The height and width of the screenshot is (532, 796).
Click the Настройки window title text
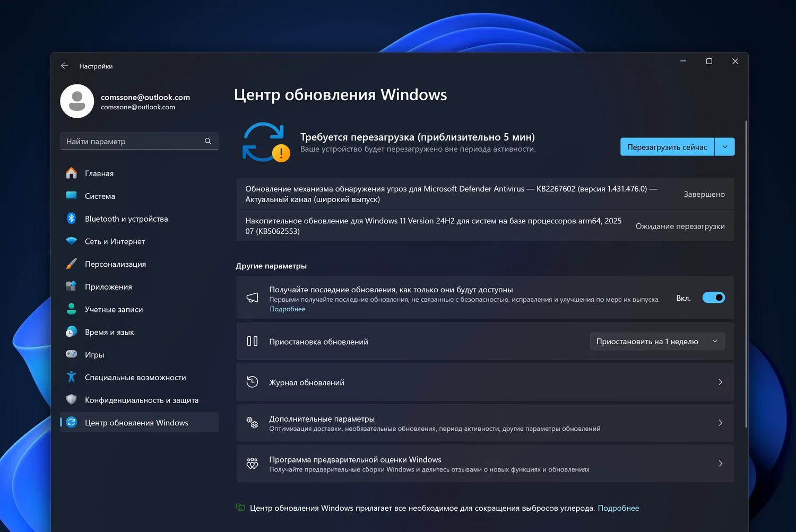[96, 66]
